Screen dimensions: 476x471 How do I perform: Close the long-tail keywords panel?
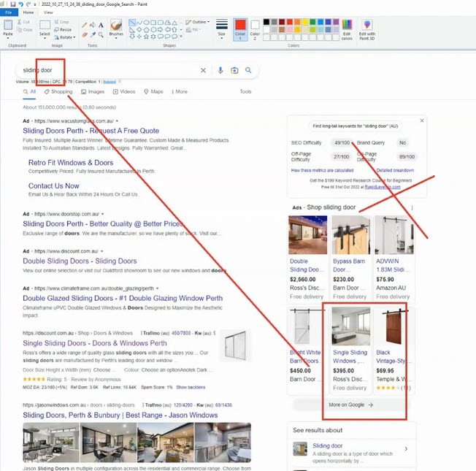[422, 120]
